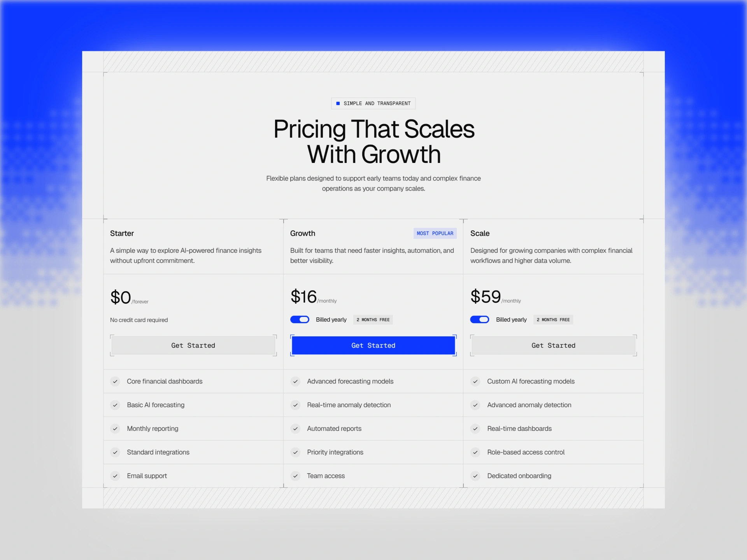Choose Get Started under the Scale plan
747x560 pixels.
[553, 345]
